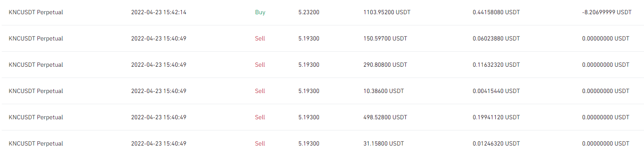This screenshot has width=644, height=155.
Task: Click the 0.00415440 USDT fee
Action: (x=496, y=91)
